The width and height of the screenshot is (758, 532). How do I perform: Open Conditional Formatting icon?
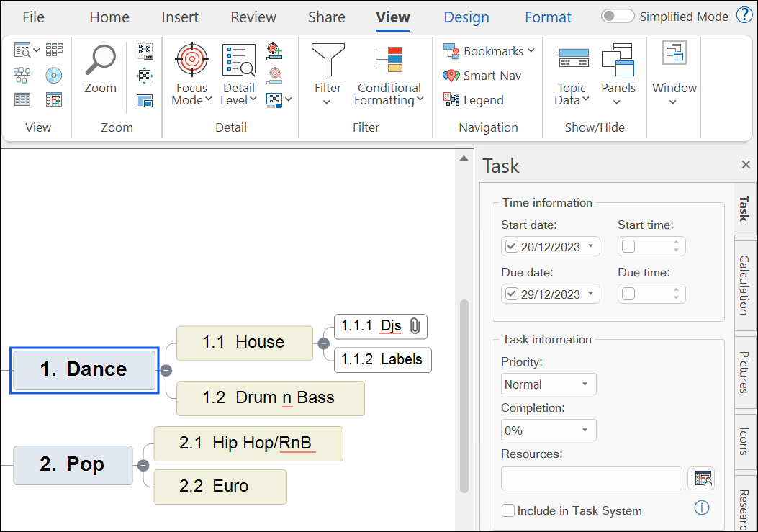pos(389,60)
